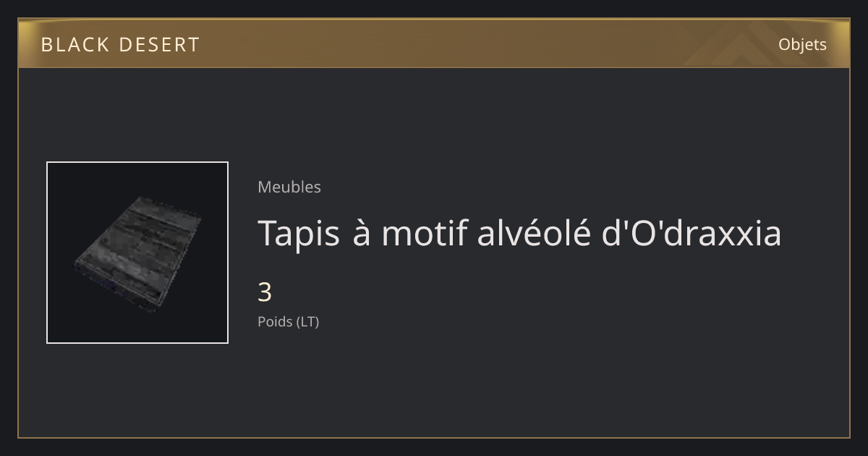Image resolution: width=868 pixels, height=456 pixels.
Task: Click the gold header bar center
Action: (x=434, y=43)
